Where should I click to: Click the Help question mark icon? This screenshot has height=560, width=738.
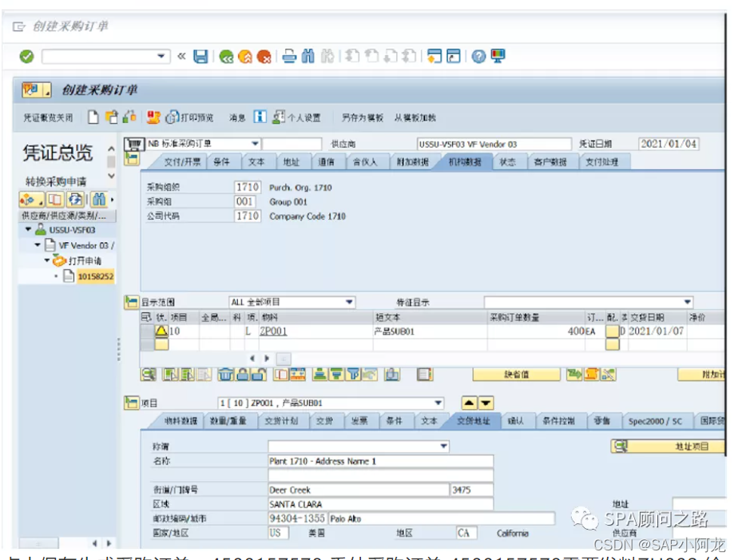[478, 57]
